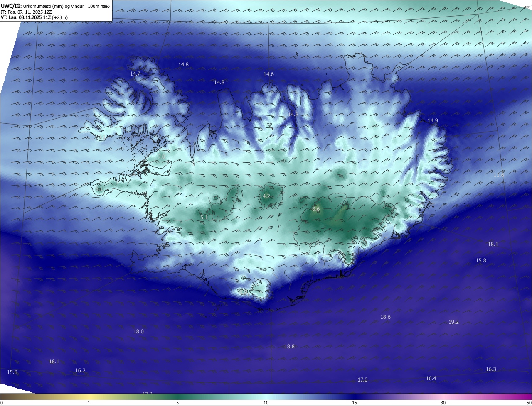532x406 pixels.
Task: Select the 4.2 value label
Action: coord(266,196)
